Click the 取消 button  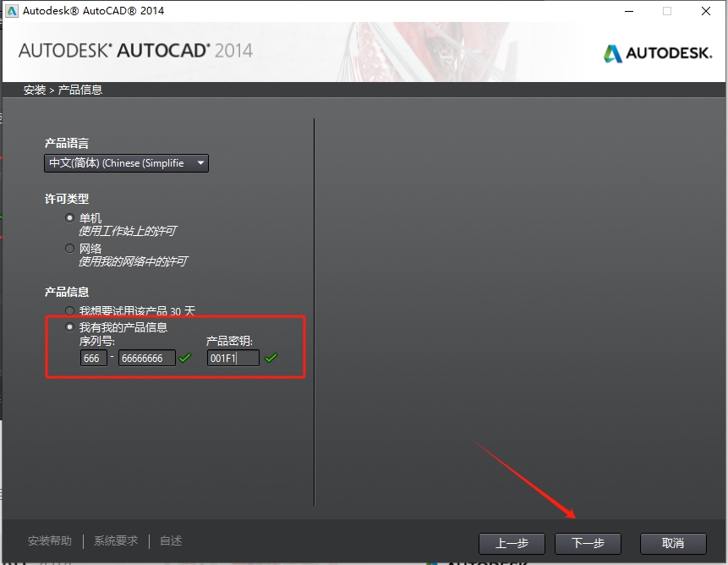click(x=673, y=544)
